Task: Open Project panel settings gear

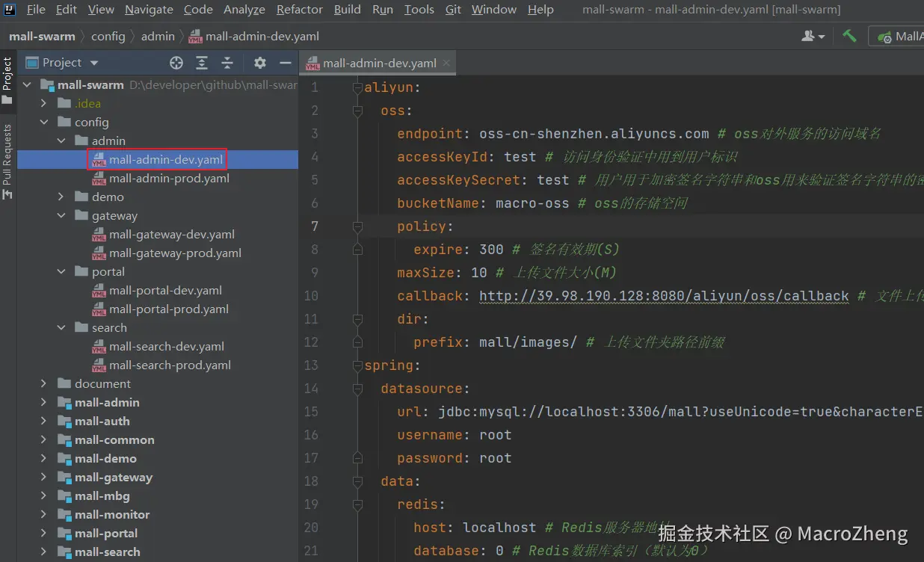Action: [x=259, y=63]
